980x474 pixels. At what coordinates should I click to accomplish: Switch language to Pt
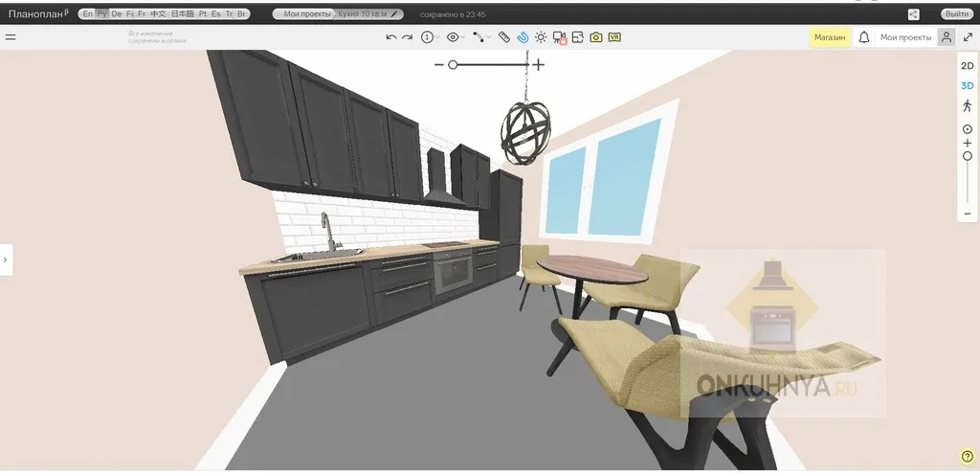[x=203, y=13]
